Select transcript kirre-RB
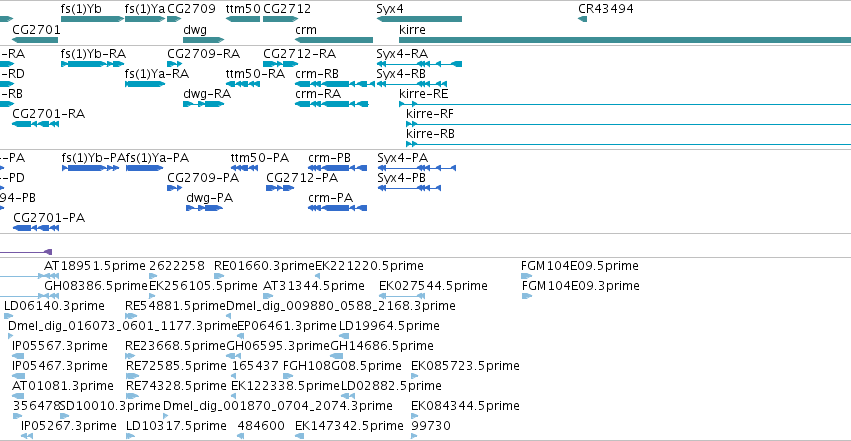This screenshot has width=851, height=441. (x=628, y=144)
